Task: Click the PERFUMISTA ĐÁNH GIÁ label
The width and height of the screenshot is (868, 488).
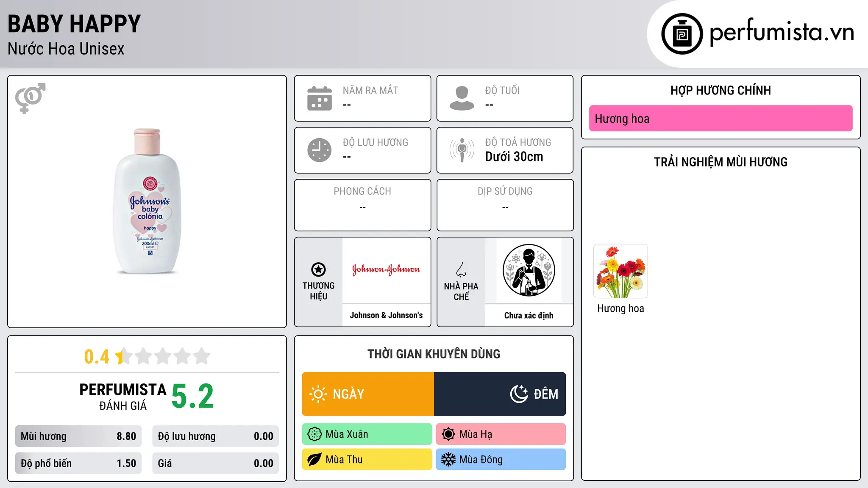Action: point(123,396)
